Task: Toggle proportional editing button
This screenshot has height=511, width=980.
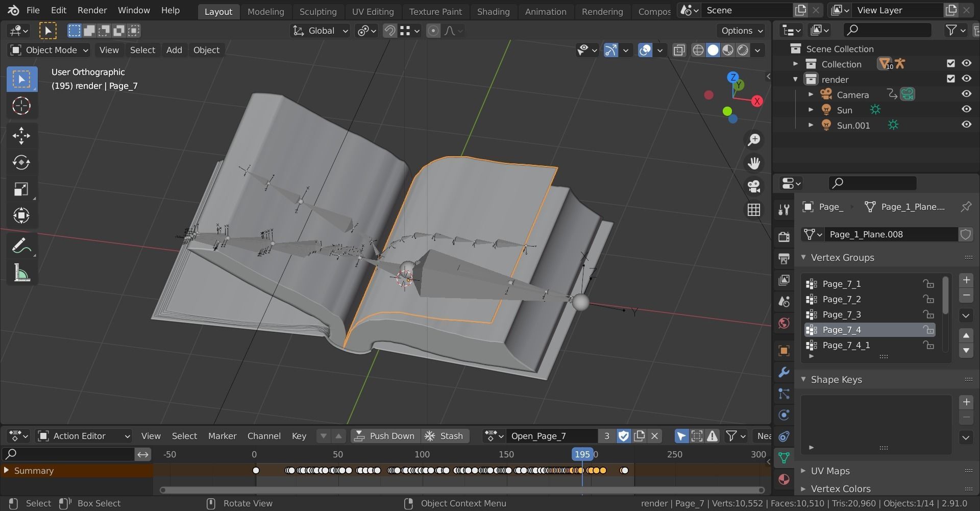Action: click(x=433, y=31)
